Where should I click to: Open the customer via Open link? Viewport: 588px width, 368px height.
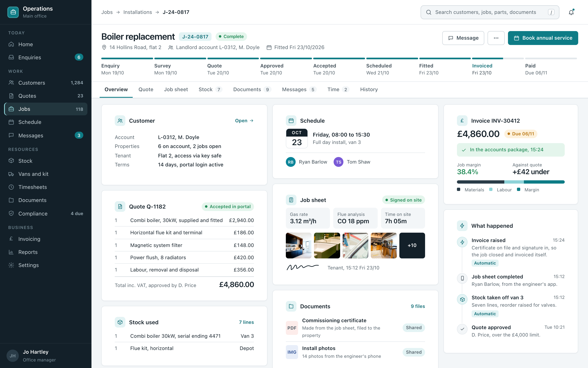point(244,121)
